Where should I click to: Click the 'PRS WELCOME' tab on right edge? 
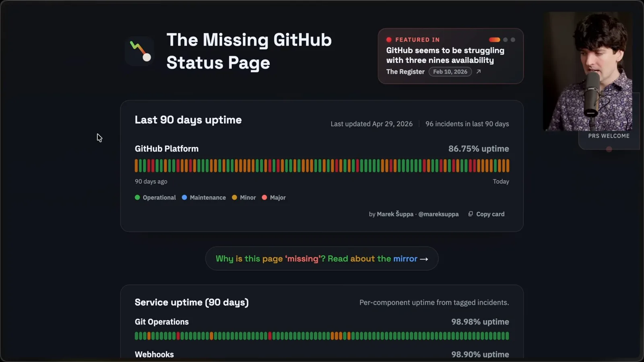point(609,136)
